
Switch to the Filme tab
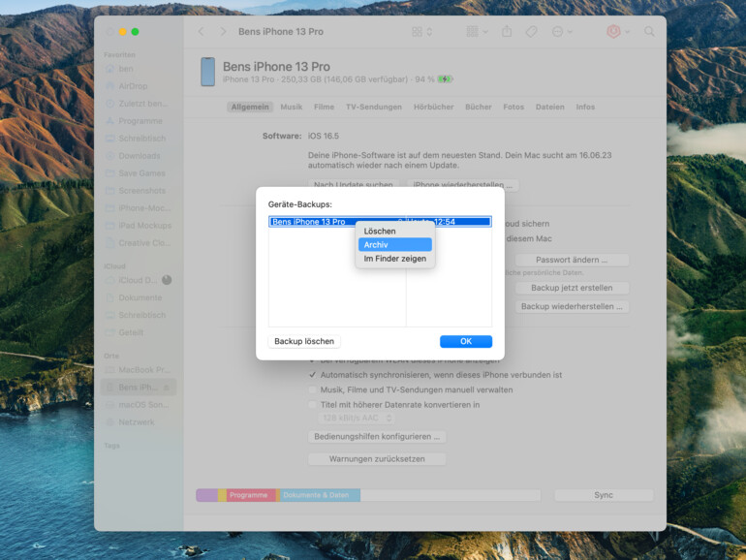click(x=324, y=107)
